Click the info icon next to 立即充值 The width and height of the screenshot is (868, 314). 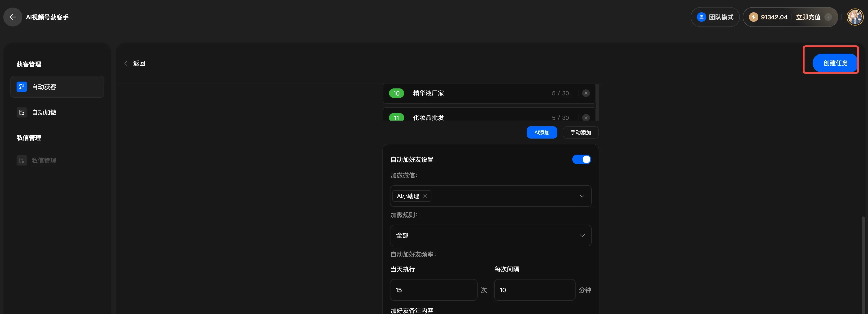point(828,17)
